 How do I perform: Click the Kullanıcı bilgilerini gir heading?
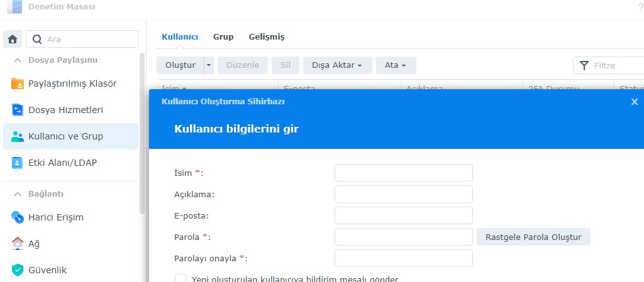(x=236, y=129)
